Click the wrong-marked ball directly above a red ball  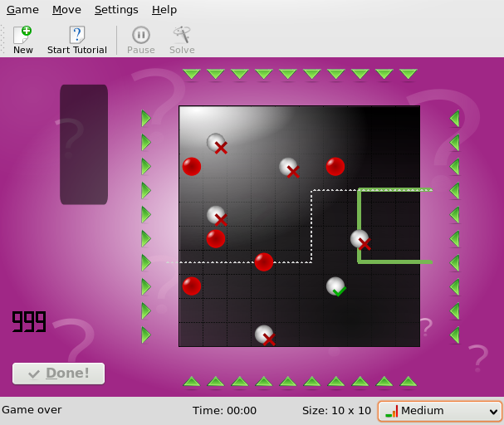coord(217,215)
